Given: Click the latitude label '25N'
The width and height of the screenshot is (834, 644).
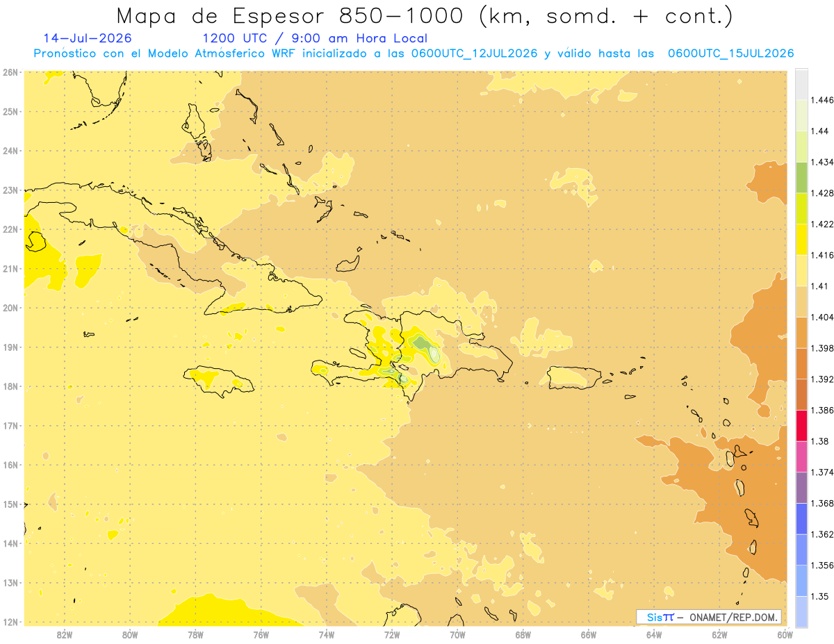Looking at the screenshot, I should (10, 111).
